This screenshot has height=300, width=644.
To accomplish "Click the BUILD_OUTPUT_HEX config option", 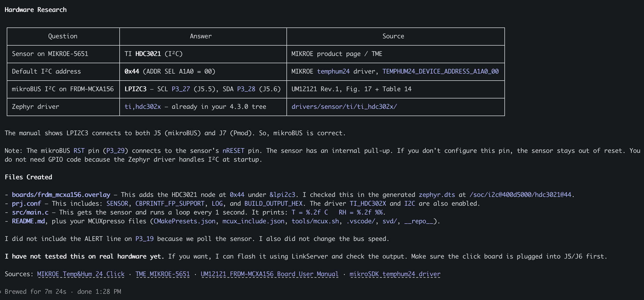I will (x=273, y=204).
